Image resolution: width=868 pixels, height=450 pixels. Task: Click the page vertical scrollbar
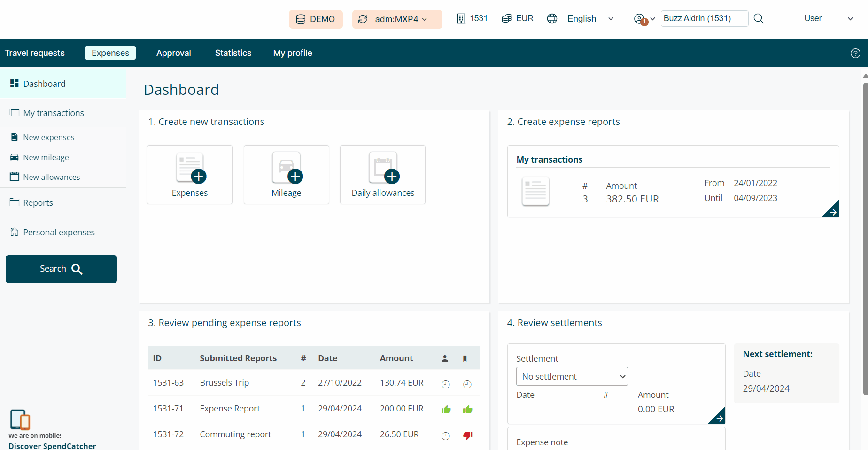(x=865, y=235)
